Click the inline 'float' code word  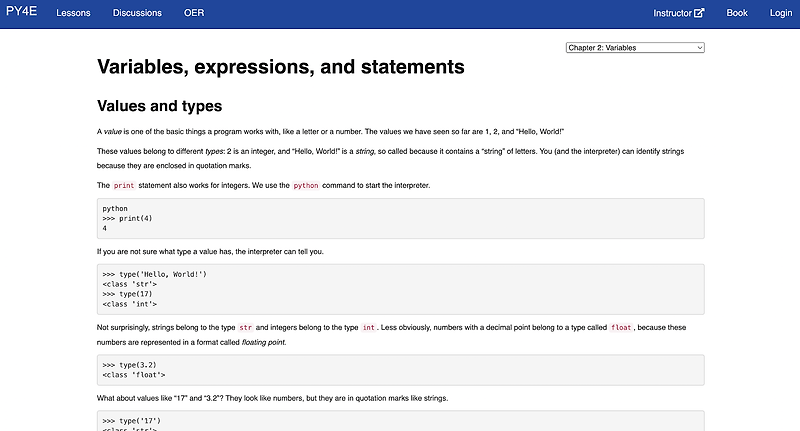[x=621, y=328]
